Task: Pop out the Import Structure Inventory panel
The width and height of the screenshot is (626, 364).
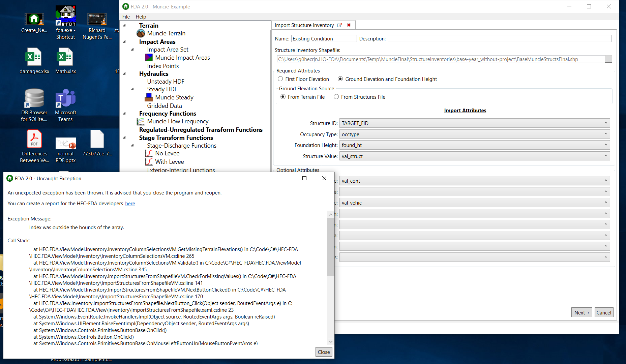Action: point(339,25)
